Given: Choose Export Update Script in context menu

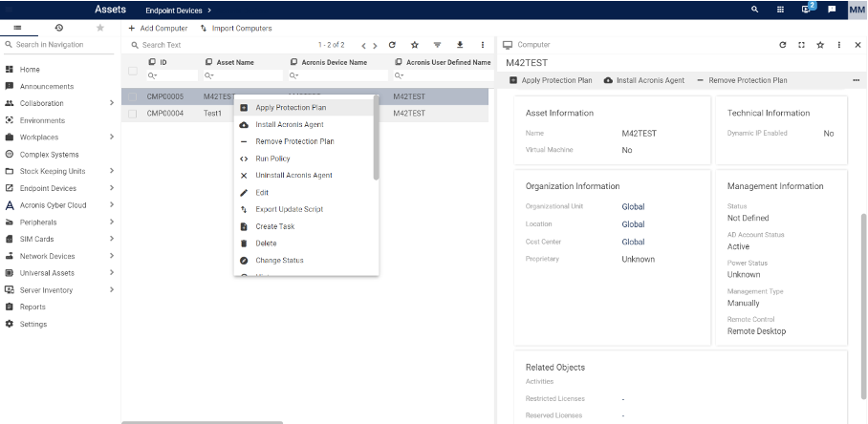Looking at the screenshot, I should coord(303,209).
